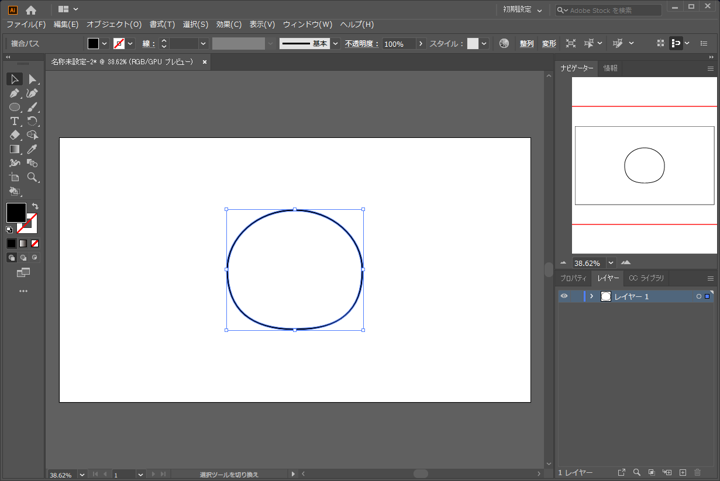Click the large black Fill swatch
The width and height of the screenshot is (720, 481).
(16, 213)
